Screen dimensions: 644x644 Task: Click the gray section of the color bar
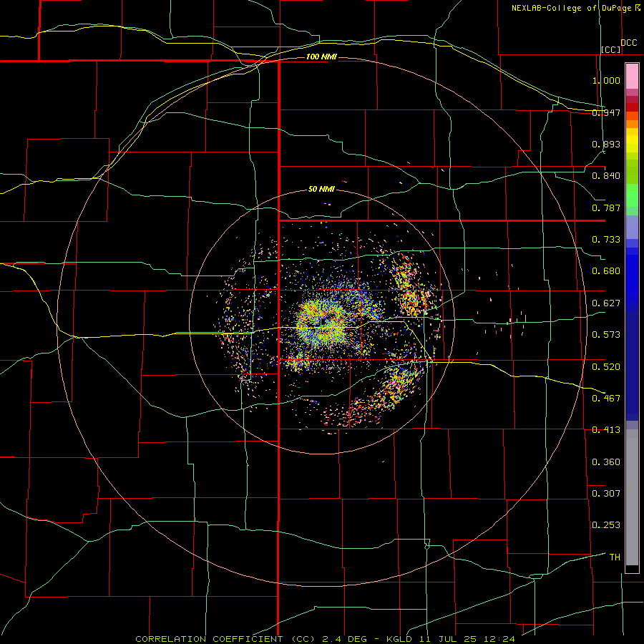click(632, 497)
